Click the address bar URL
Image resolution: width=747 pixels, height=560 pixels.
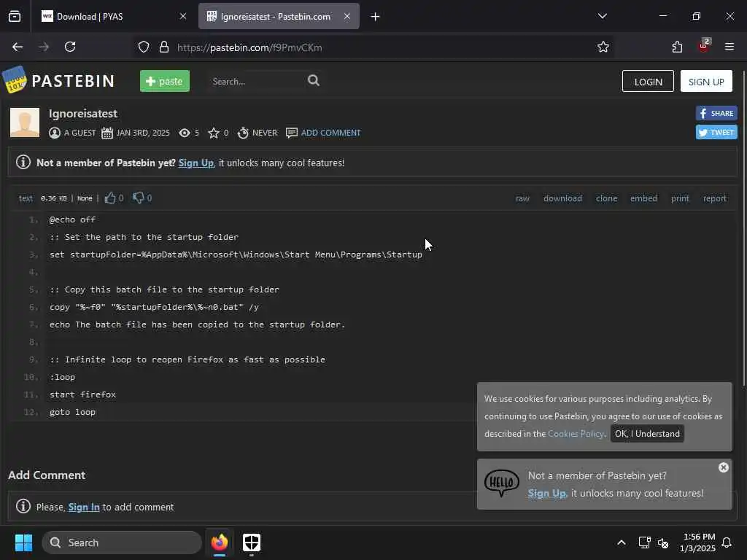tap(249, 47)
